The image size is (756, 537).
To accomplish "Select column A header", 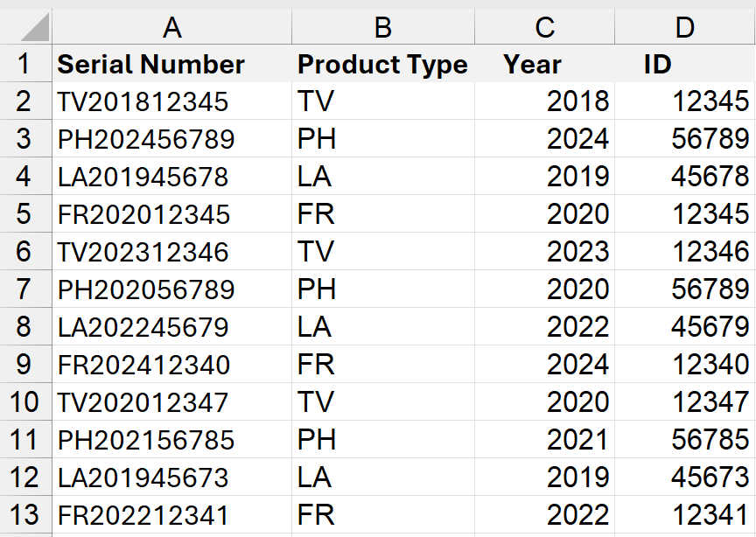I will click(172, 27).
